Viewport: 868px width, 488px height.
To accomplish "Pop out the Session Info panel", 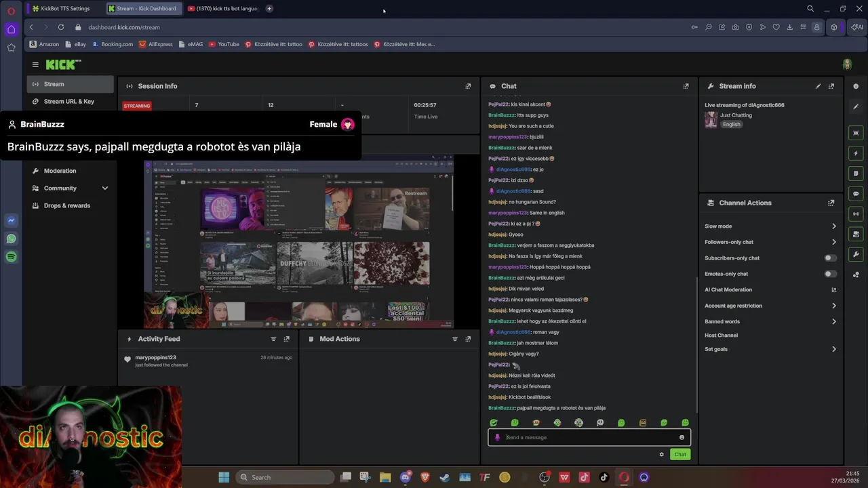I will tap(468, 86).
